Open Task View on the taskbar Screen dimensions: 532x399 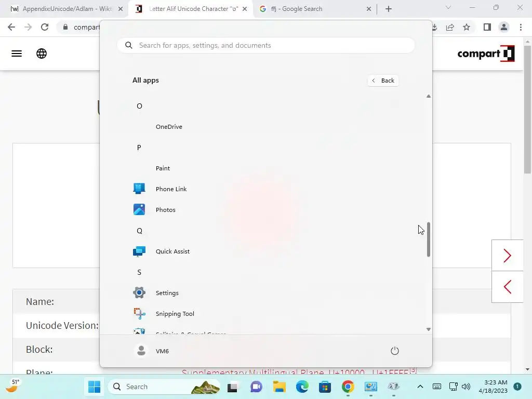[x=232, y=387]
